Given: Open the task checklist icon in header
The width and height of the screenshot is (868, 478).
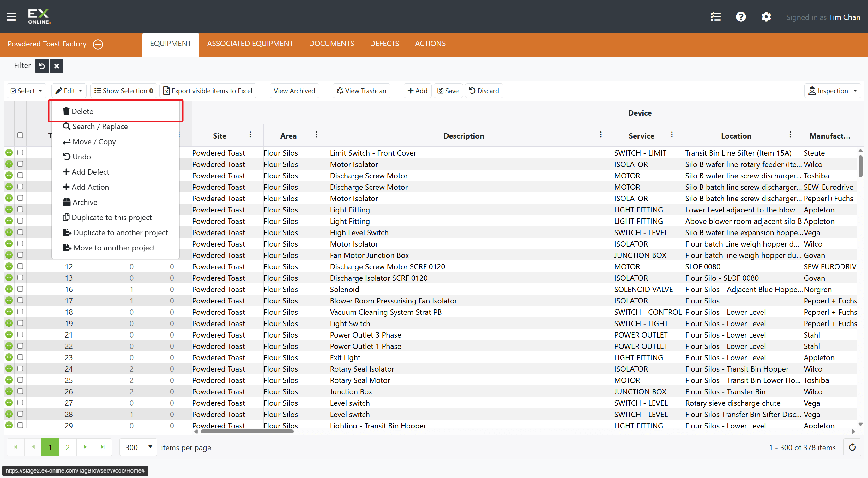Looking at the screenshot, I should (x=715, y=17).
